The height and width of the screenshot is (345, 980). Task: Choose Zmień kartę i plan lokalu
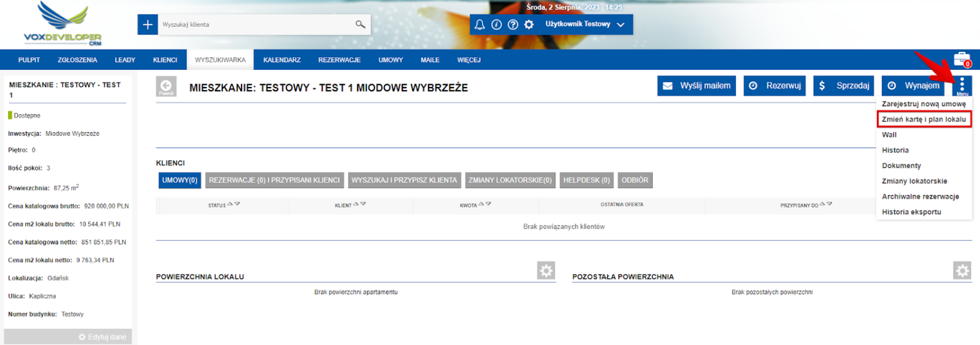pyautogui.click(x=924, y=119)
